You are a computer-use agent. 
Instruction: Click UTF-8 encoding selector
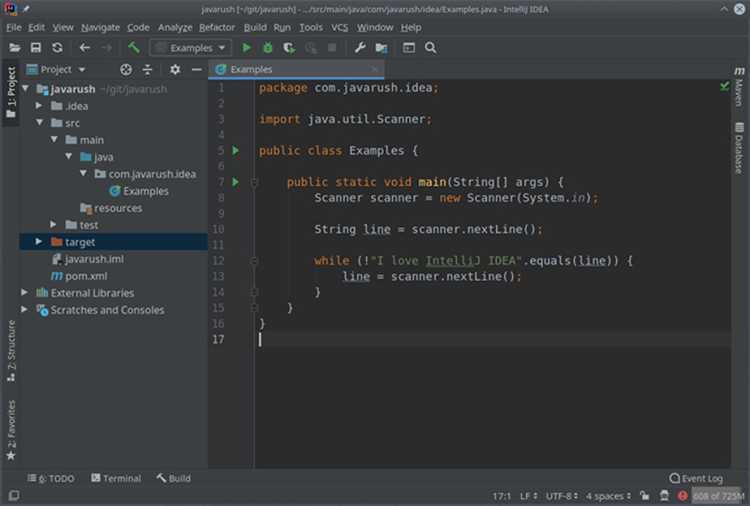(562, 496)
